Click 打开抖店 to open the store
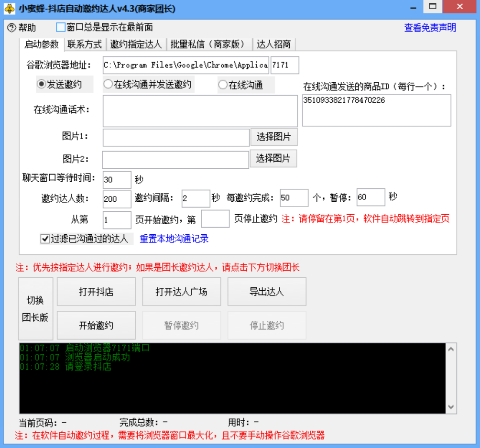Viewport: 480px width, 448px height. [x=96, y=292]
